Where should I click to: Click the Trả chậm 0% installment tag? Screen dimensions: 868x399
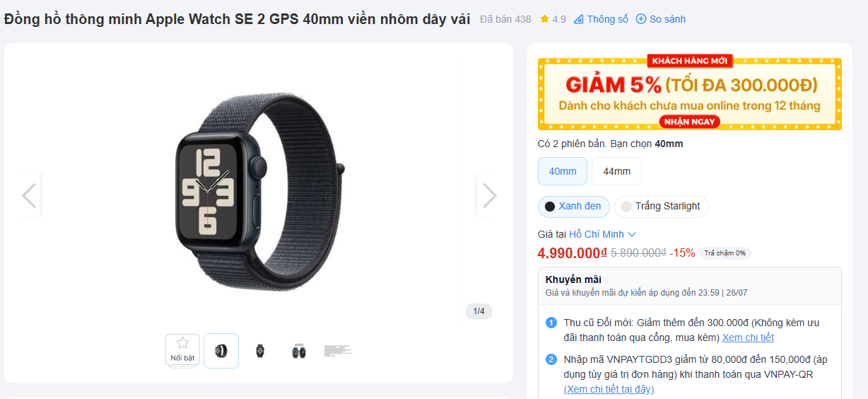coord(725,253)
